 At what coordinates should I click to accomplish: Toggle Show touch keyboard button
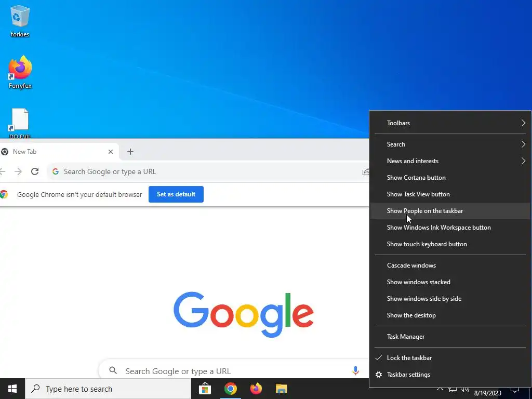point(450,244)
